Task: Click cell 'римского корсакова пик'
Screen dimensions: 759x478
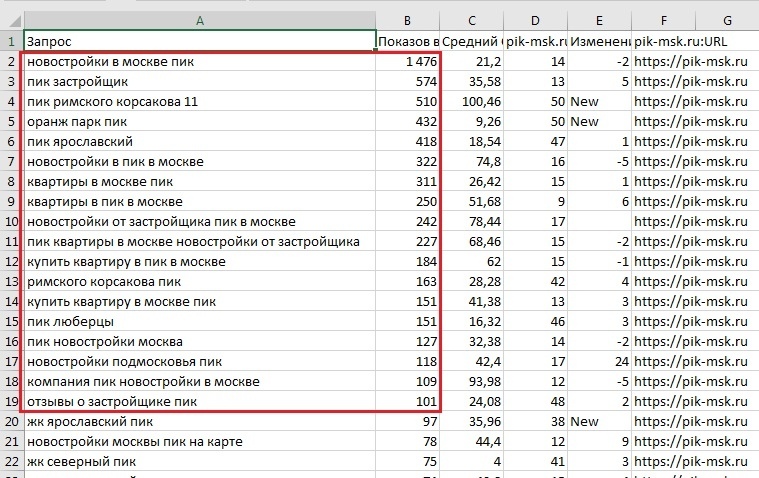Action: [x=200, y=281]
